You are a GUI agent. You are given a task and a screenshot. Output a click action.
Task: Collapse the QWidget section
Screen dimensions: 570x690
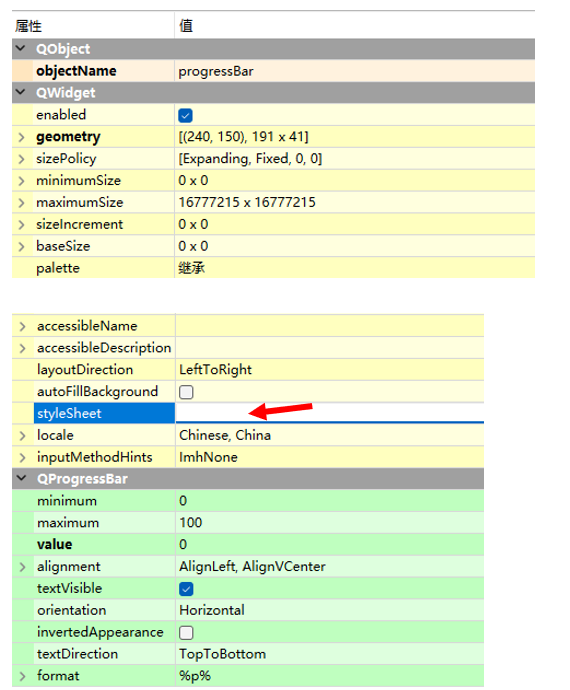click(20, 92)
